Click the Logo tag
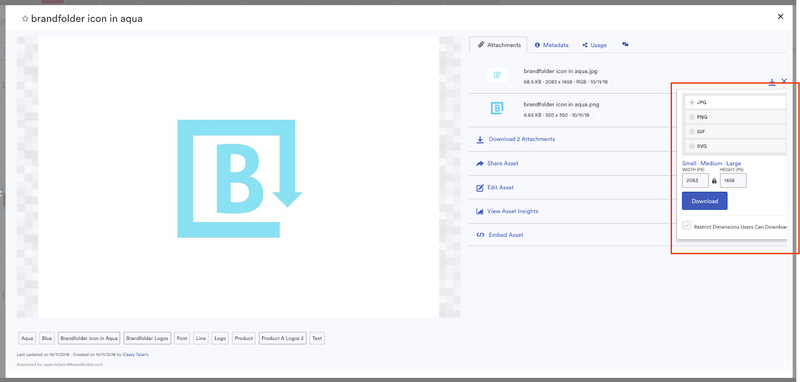 220,338
